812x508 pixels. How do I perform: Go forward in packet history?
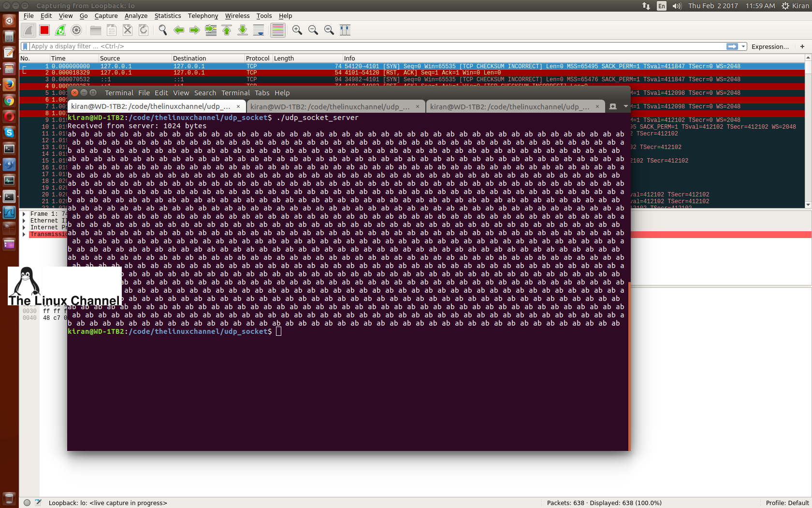[x=195, y=30]
